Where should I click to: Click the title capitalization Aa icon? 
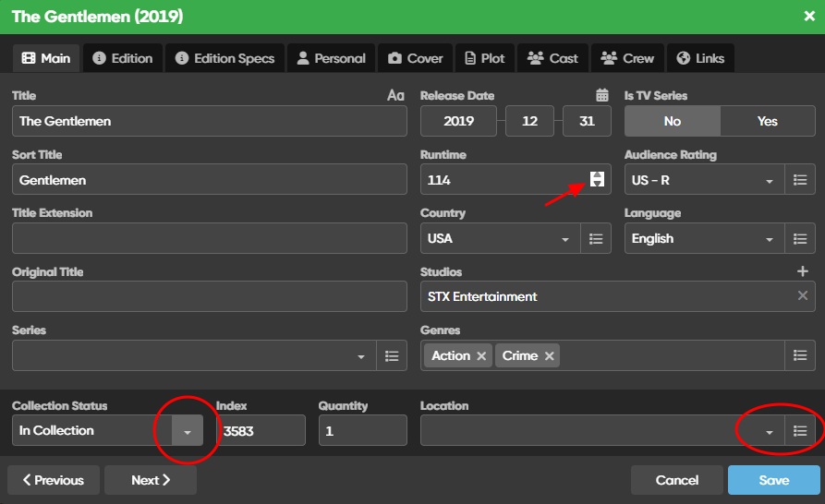(x=395, y=95)
